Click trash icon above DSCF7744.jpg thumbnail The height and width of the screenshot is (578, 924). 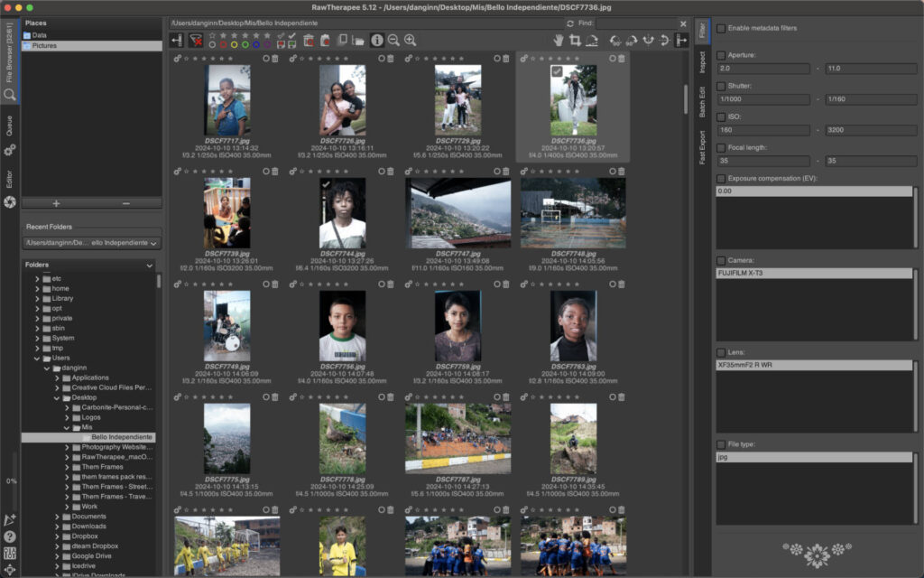390,171
